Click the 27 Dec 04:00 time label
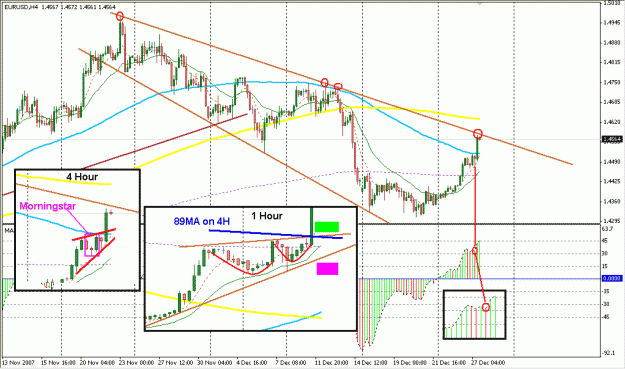This screenshot has height=369, width=625. tap(487, 363)
